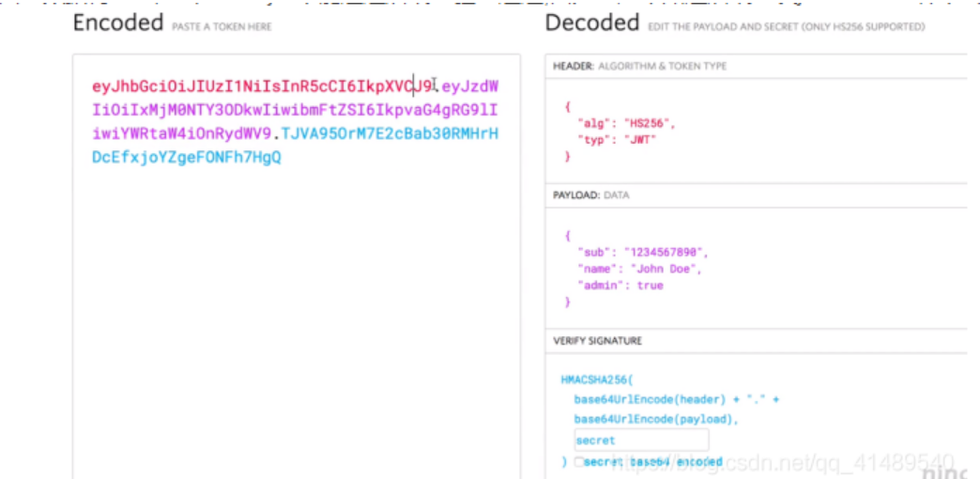The width and height of the screenshot is (980, 479).
Task: Click the "admin": true line
Action: click(x=620, y=286)
